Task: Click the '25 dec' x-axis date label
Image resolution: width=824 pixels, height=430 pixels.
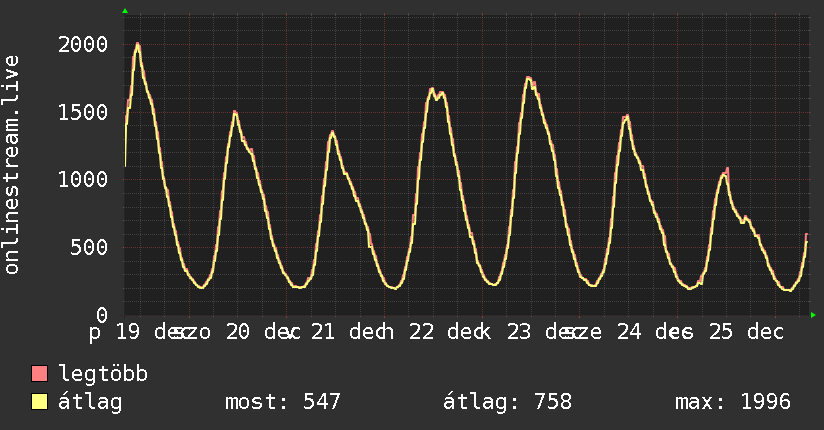Action: point(746,332)
